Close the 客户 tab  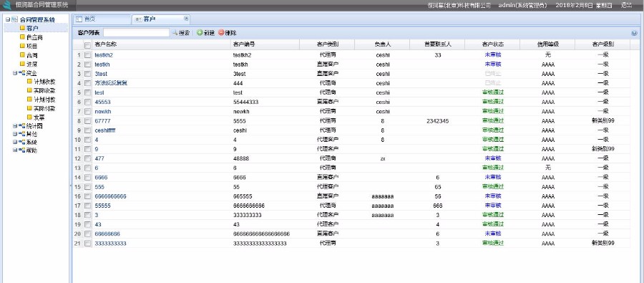tap(186, 19)
